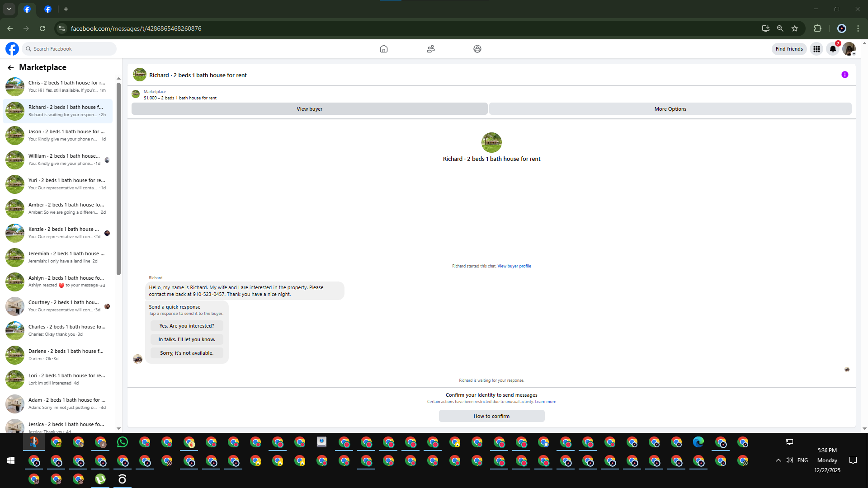Go back using Marketplace arrow
The image size is (868, 488).
pos(11,68)
